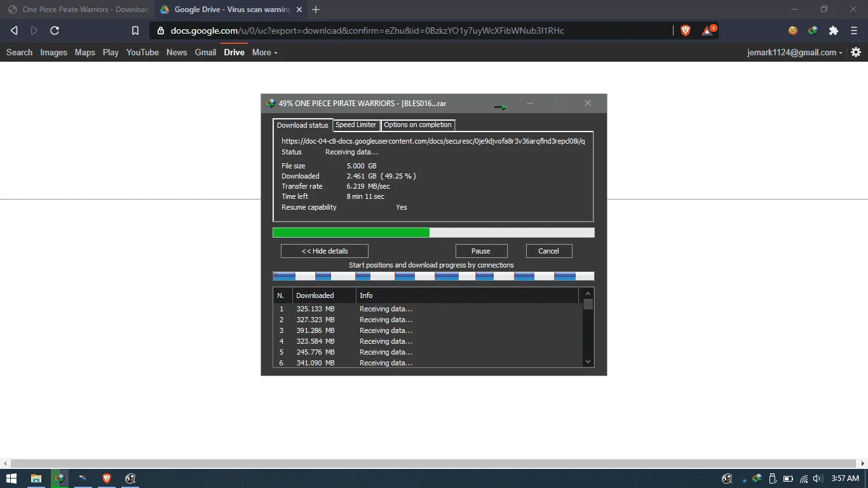Open the Options on completion tab
The height and width of the screenshot is (488, 868).
pyautogui.click(x=417, y=125)
